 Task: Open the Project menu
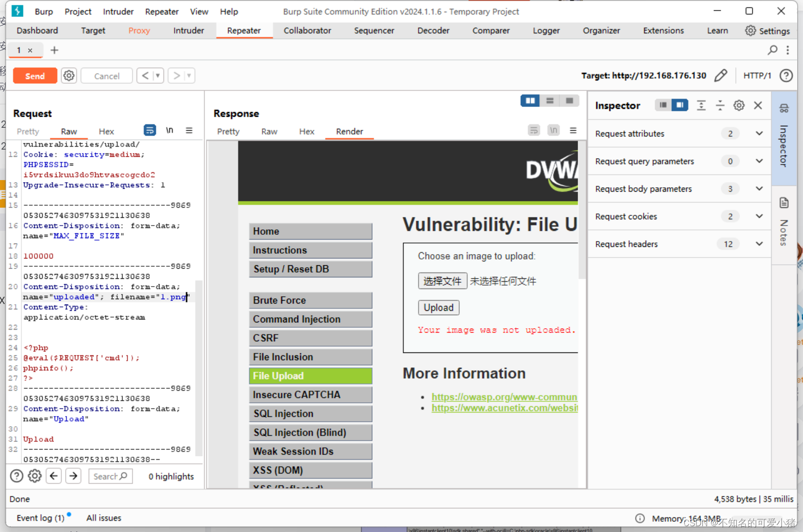[78, 12]
